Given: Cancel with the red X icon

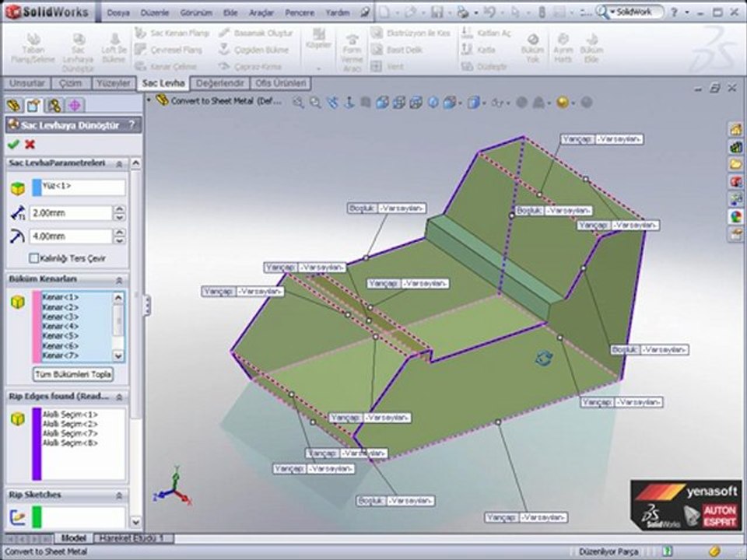Looking at the screenshot, I should point(30,144).
